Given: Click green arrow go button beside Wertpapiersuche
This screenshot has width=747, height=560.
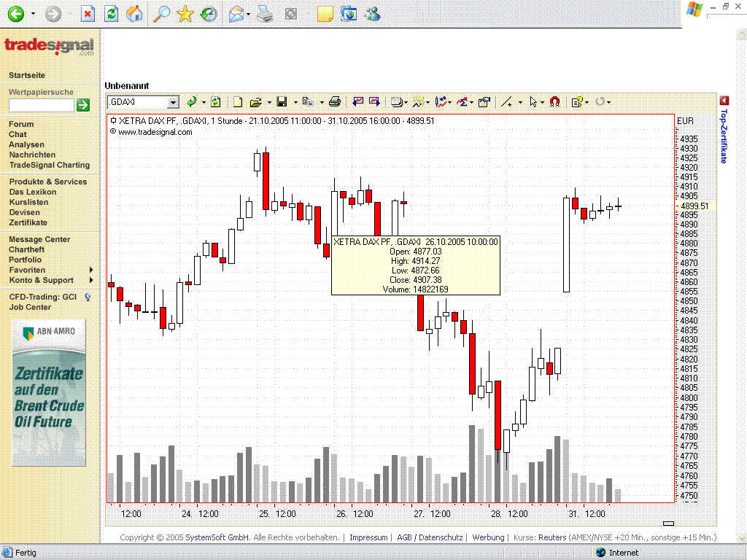Looking at the screenshot, I should (x=83, y=105).
